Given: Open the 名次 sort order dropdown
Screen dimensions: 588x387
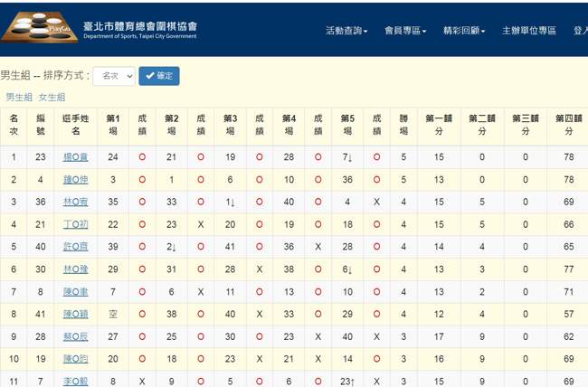Looking at the screenshot, I should tap(114, 76).
